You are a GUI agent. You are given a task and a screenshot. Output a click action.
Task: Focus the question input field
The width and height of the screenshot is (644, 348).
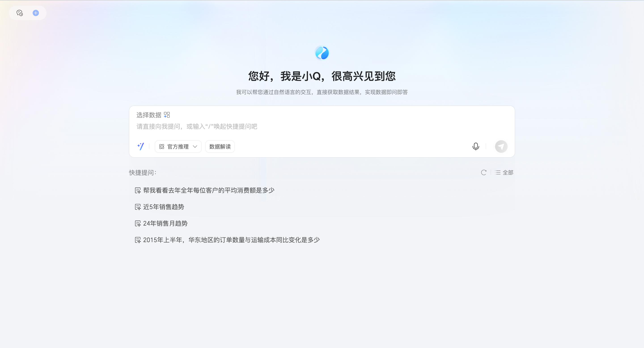click(x=322, y=127)
